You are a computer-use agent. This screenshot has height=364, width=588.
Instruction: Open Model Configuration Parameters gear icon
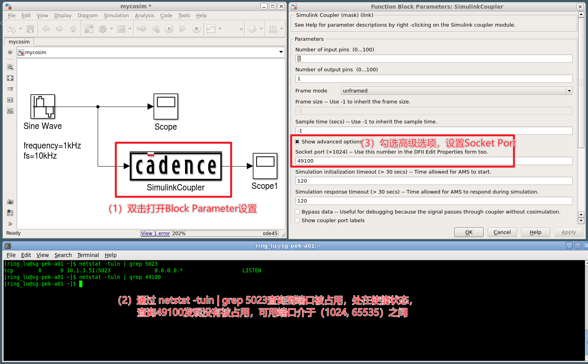click(x=102, y=28)
